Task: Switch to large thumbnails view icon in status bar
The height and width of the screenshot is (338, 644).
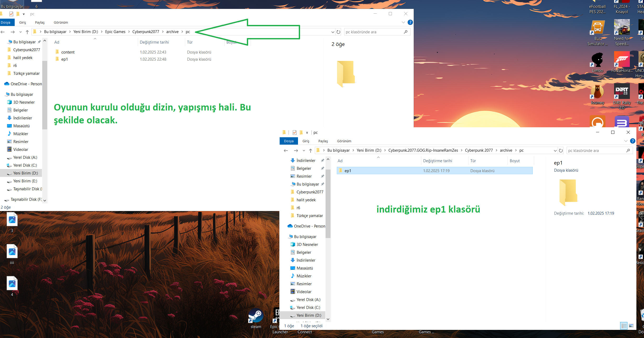Action: click(x=631, y=326)
